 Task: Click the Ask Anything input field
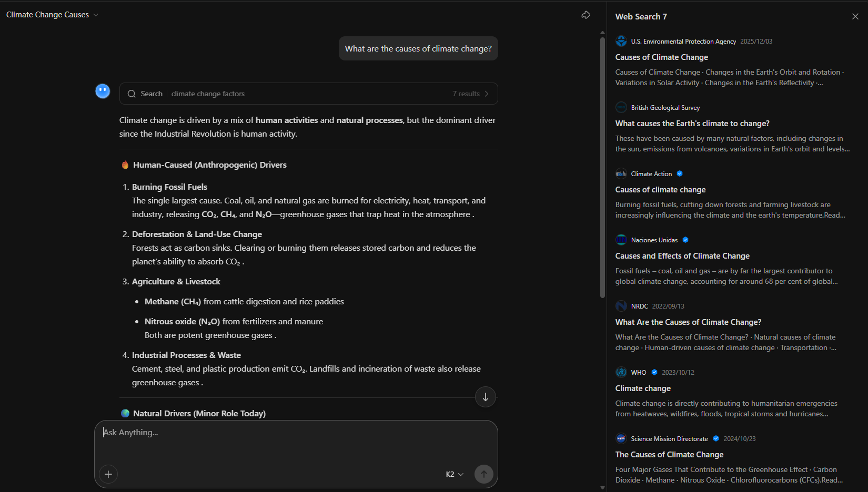tap(295, 433)
